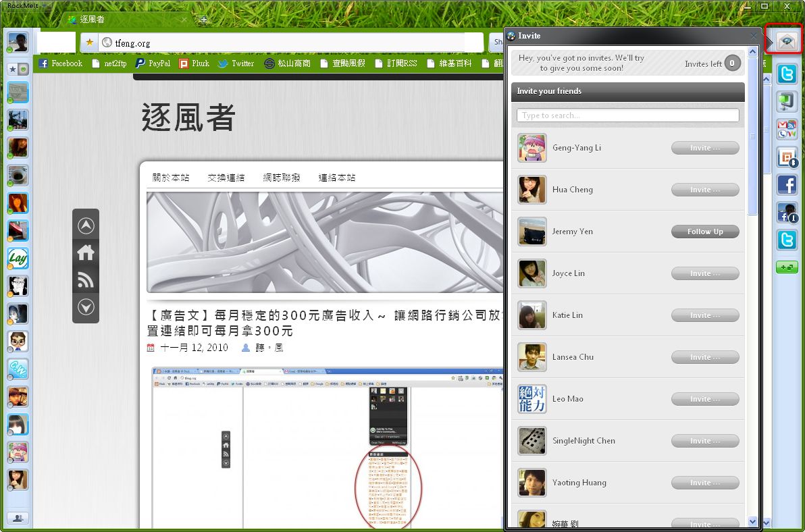Toggle the favorites star filter in friend edge
Viewport: 805px width, 532px height.
coord(13,69)
